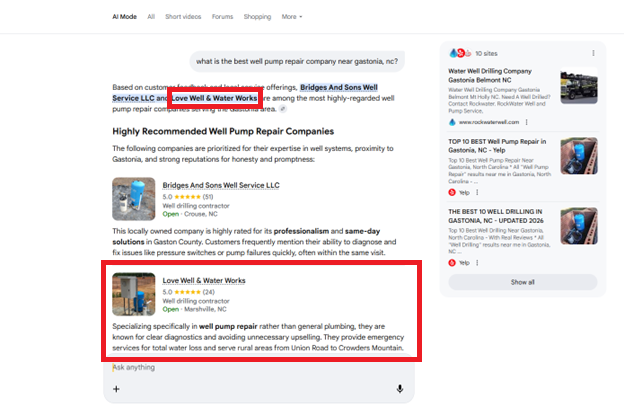Go to the Short videos tab
Viewport: 624px width, 407px height.
[x=183, y=17]
